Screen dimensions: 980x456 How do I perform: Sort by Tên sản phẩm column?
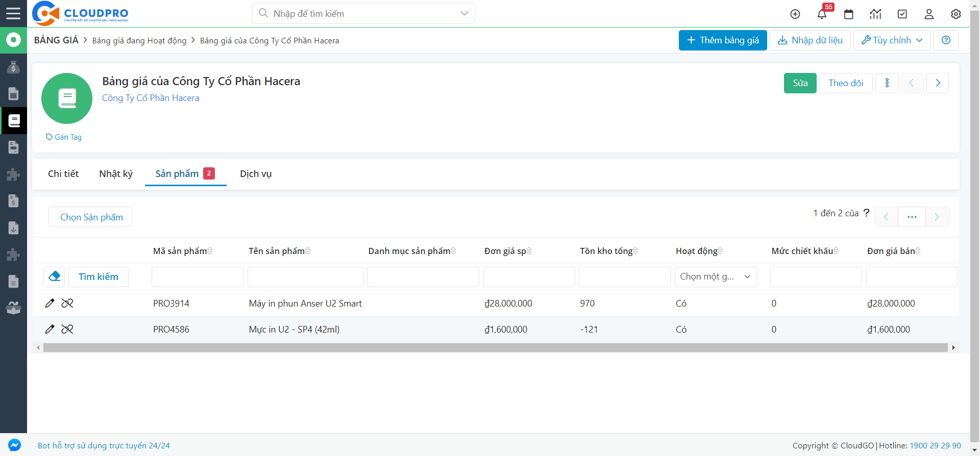coord(280,251)
